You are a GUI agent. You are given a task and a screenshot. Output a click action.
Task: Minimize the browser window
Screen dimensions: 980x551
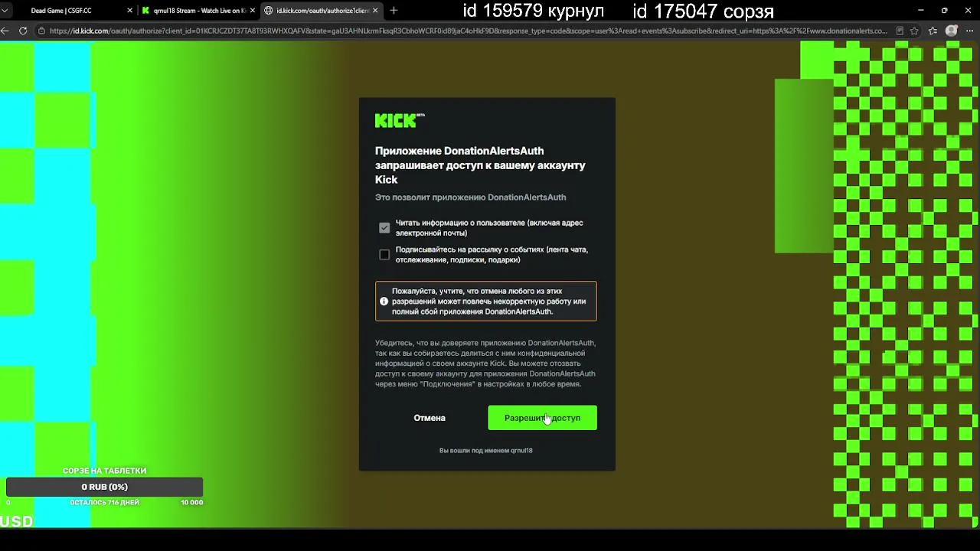click(x=920, y=11)
